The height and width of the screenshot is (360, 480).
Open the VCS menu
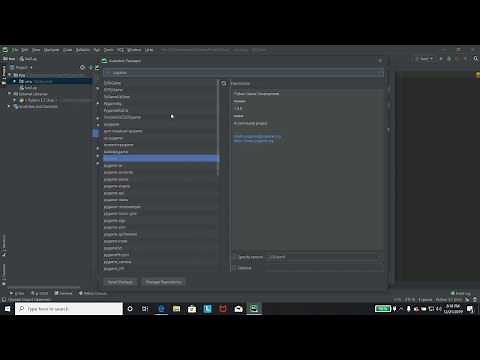[x=120, y=50]
